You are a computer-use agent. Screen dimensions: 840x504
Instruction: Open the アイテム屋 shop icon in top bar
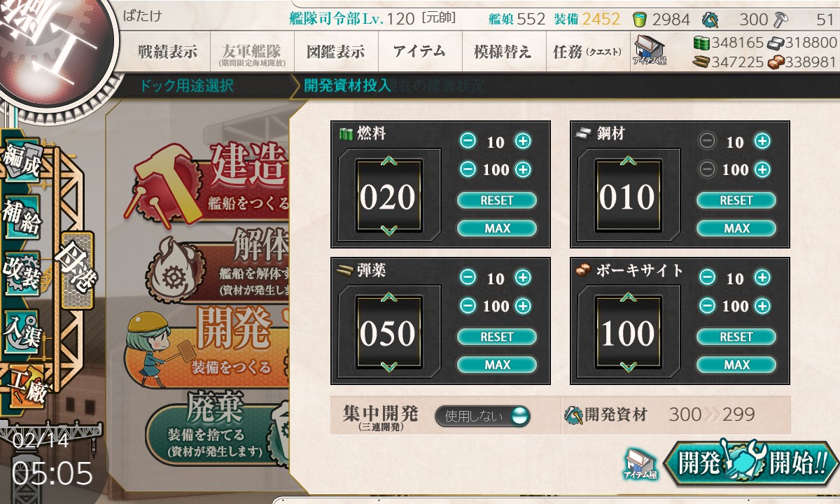[x=650, y=51]
